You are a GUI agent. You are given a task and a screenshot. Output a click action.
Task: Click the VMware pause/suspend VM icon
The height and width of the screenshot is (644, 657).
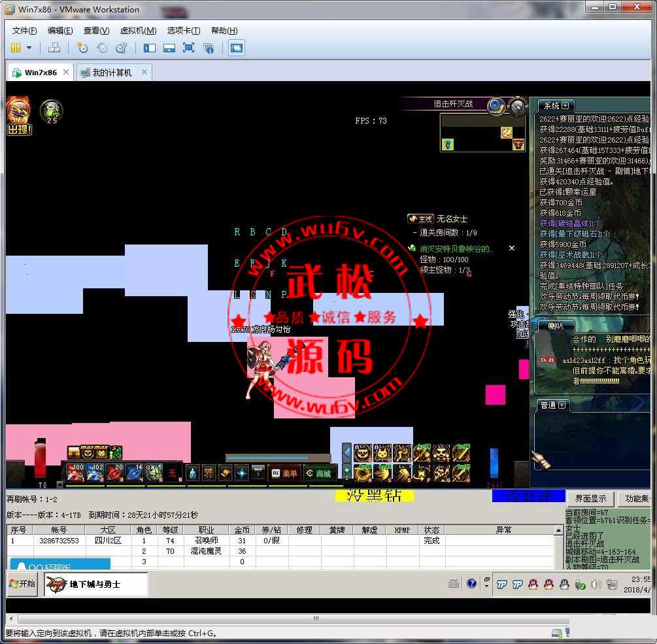tap(16, 48)
